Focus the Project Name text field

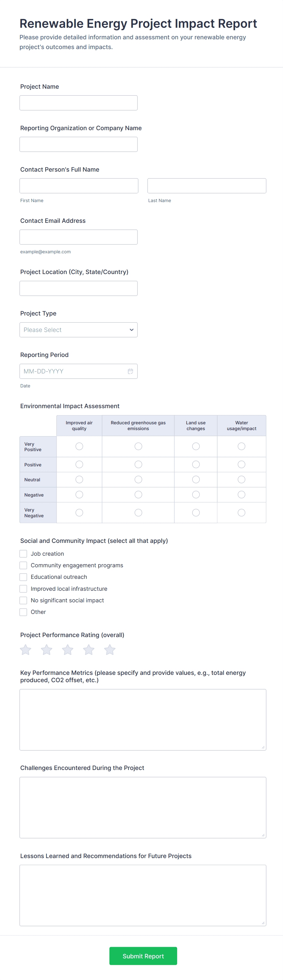(79, 103)
